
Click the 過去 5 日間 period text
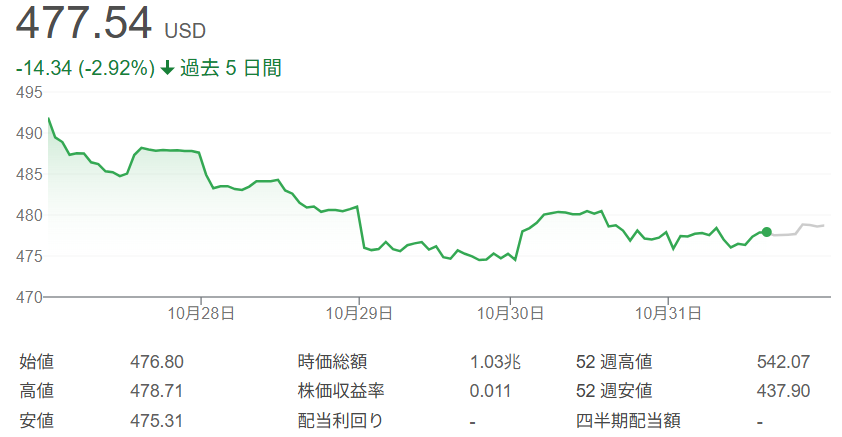[x=231, y=69]
